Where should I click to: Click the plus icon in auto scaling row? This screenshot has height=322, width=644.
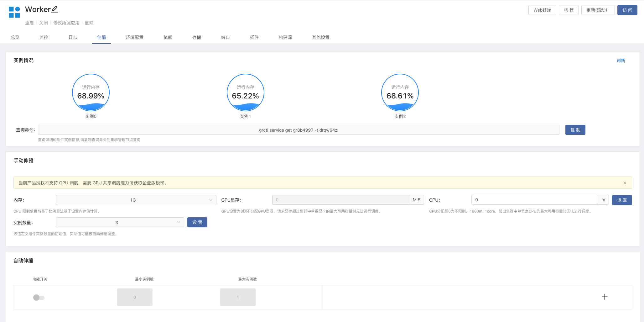[605, 297]
